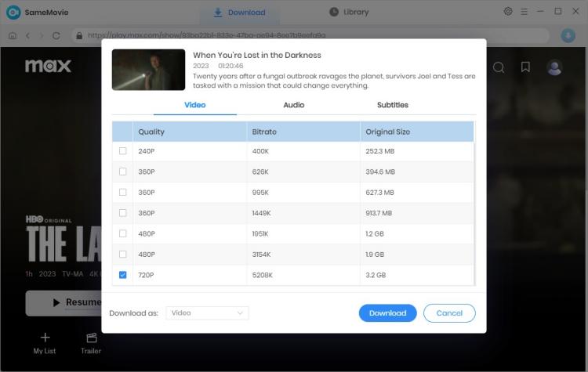Viewport: 588px width, 372px height.
Task: Click the SameMovie app logo
Action: (x=13, y=13)
